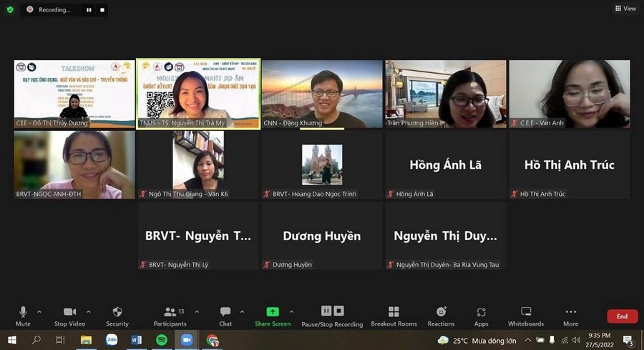Pause the recording from the top bar
The width and height of the screenshot is (644, 350).
point(89,10)
